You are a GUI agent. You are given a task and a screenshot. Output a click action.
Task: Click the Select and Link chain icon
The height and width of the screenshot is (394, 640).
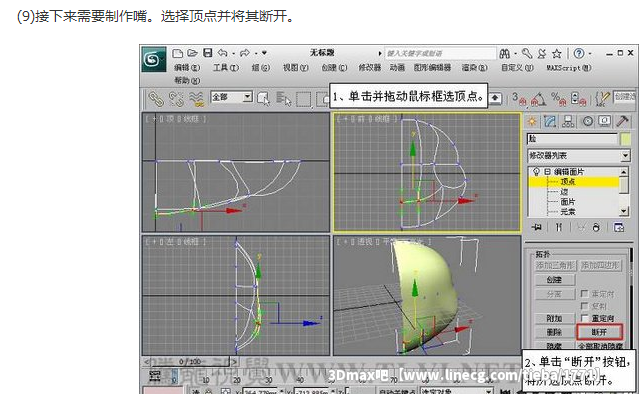156,98
